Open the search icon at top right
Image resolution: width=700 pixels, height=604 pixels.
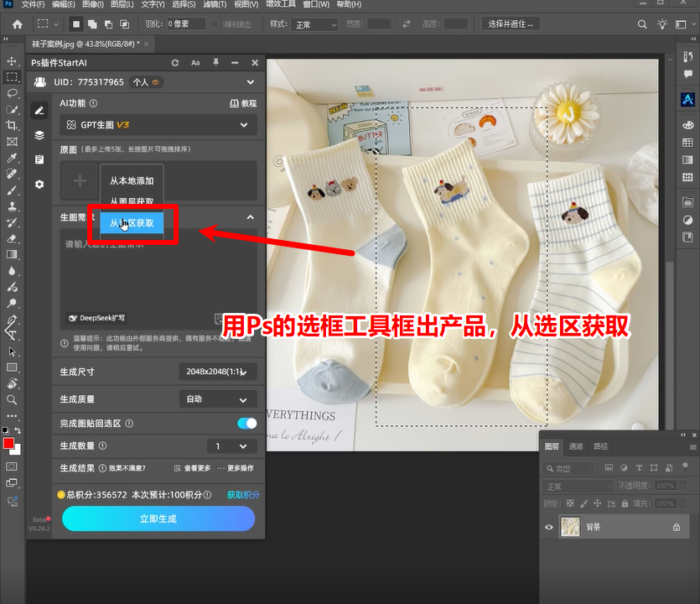point(642,24)
